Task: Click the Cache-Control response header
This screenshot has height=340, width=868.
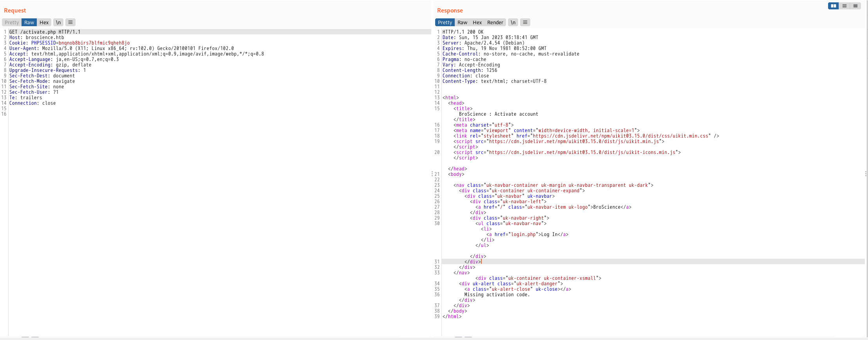Action: (511, 54)
